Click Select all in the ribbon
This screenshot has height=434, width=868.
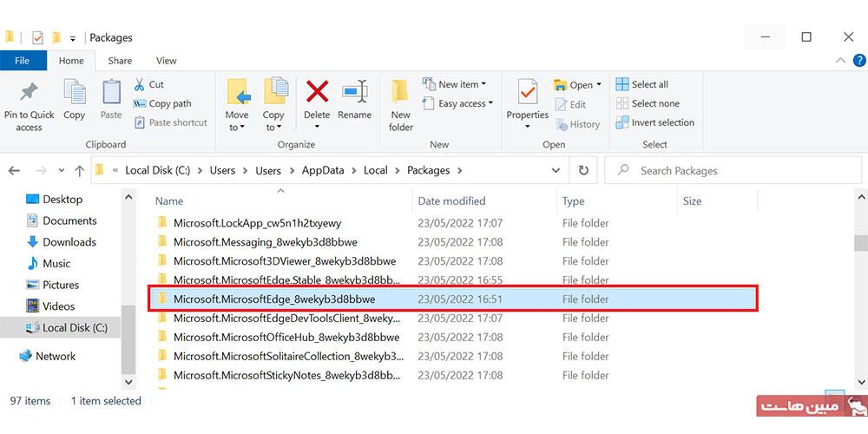pos(642,84)
